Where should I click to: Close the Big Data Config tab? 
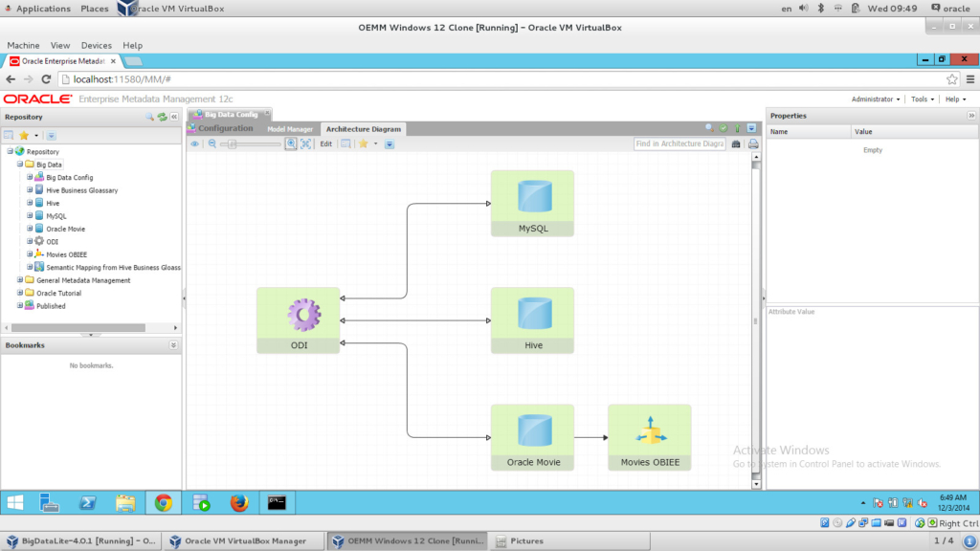[x=267, y=113]
